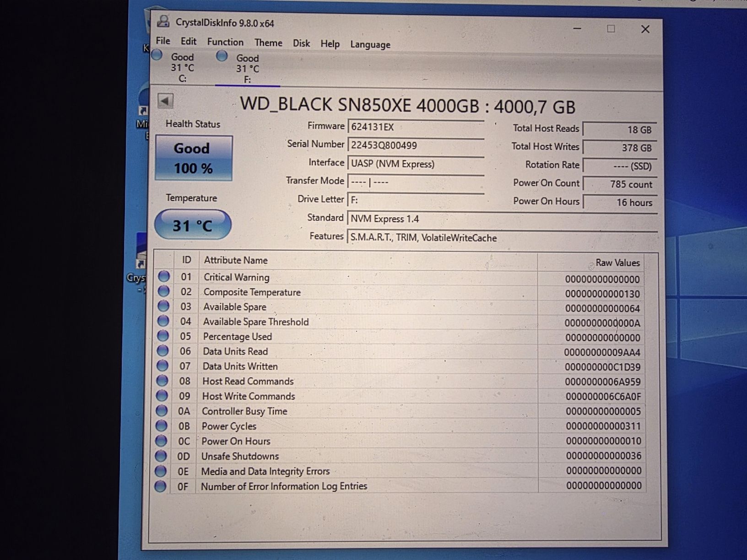The image size is (747, 560).
Task: Click the status dot for Media and Data Integrity Errors
Action: tap(161, 471)
